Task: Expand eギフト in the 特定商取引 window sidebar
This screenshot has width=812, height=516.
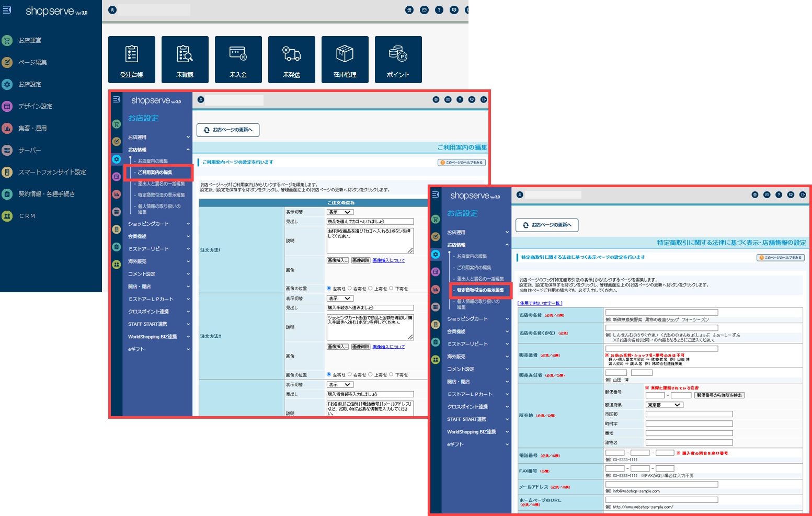Action: pyautogui.click(x=477, y=444)
